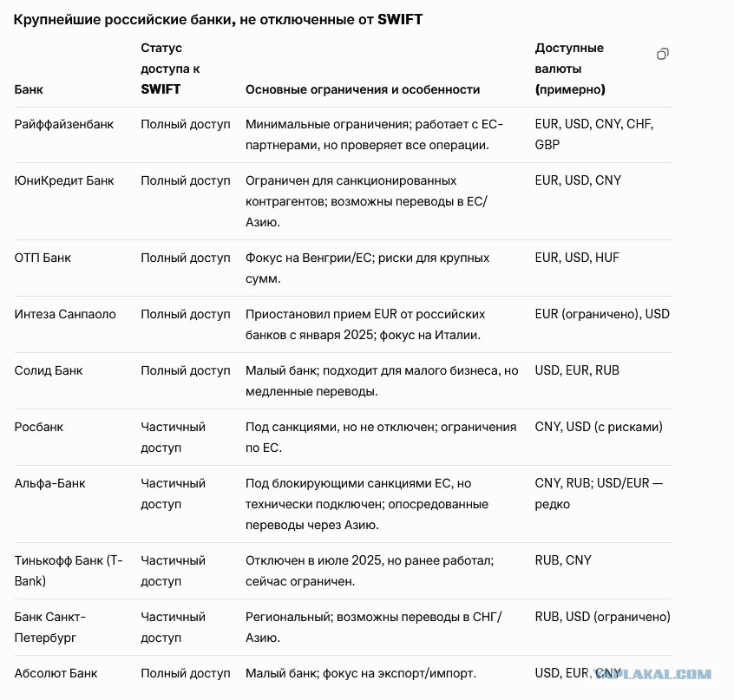Click the Росбанк row name
The height and width of the screenshot is (700, 734).
pos(39,427)
